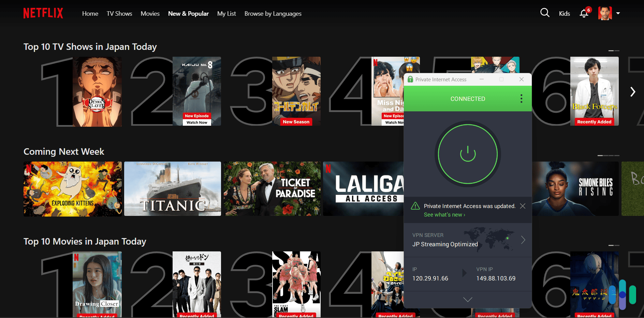Click Coming Next Week pagination indicator
The image size is (644, 318).
tap(609, 155)
